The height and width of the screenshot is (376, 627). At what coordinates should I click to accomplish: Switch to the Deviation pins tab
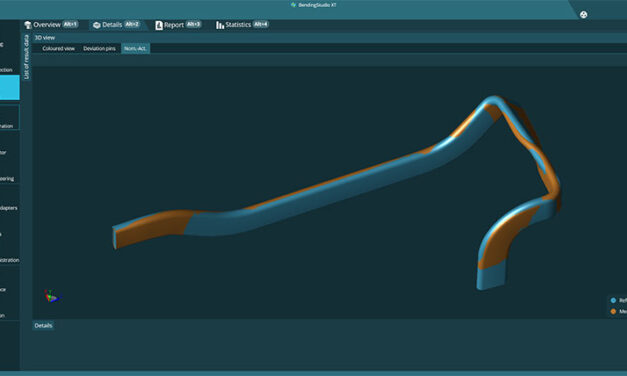pyautogui.click(x=99, y=48)
